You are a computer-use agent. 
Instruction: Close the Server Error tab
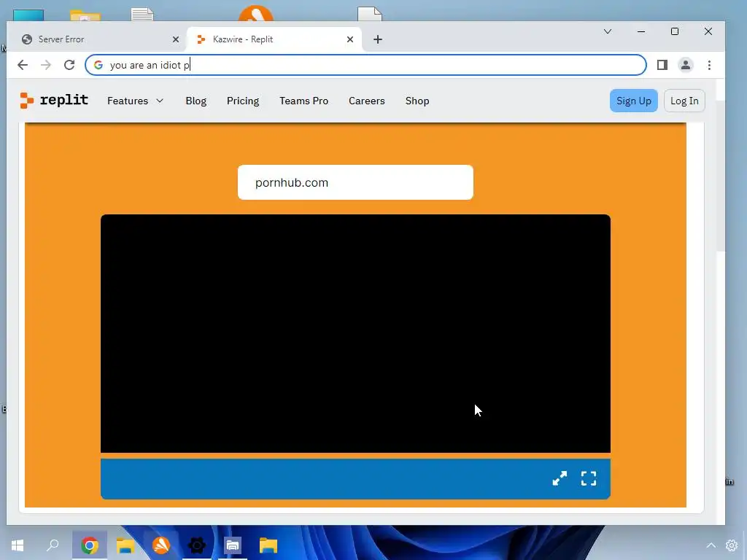[176, 39]
